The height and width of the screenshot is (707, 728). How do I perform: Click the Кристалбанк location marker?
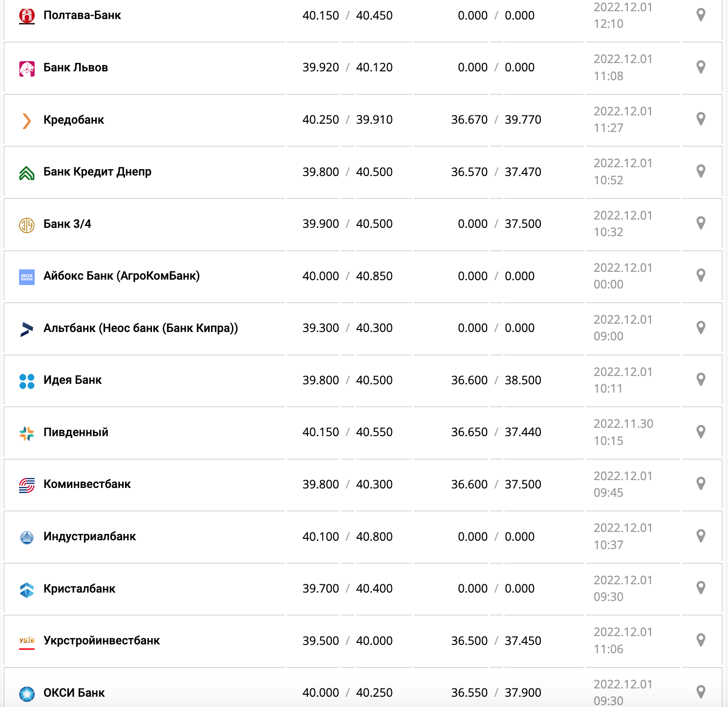pos(701,588)
